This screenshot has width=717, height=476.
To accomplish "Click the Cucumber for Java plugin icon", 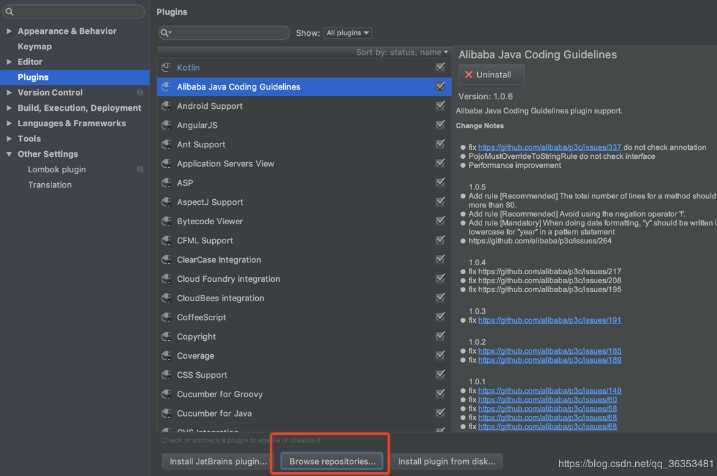I will click(166, 413).
